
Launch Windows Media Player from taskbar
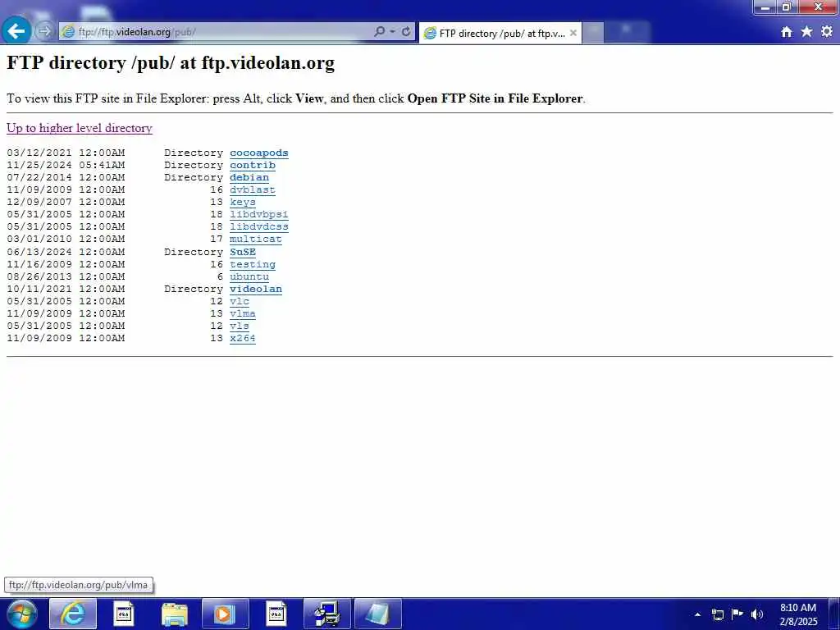[x=225, y=614]
